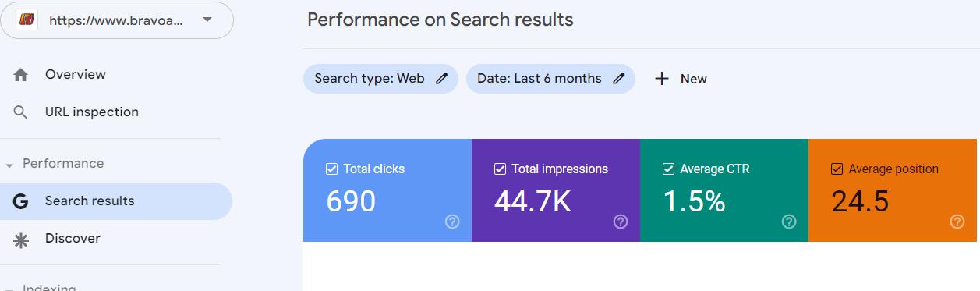The image size is (980, 291).
Task: Click the URL inspection magnifier icon
Action: (x=21, y=112)
